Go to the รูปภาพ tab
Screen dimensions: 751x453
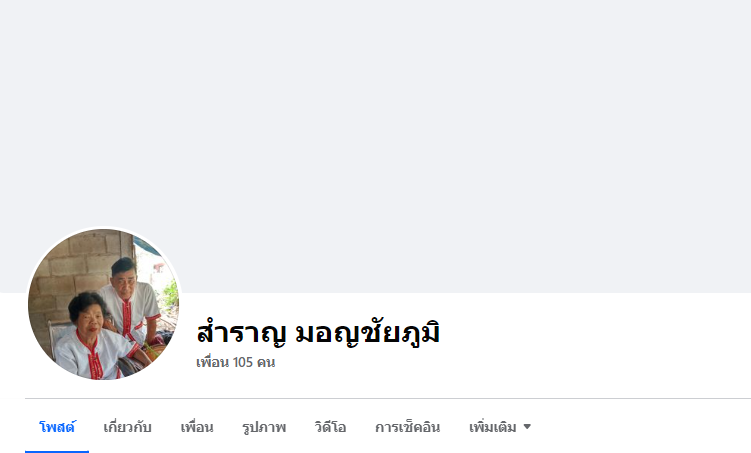[264, 427]
